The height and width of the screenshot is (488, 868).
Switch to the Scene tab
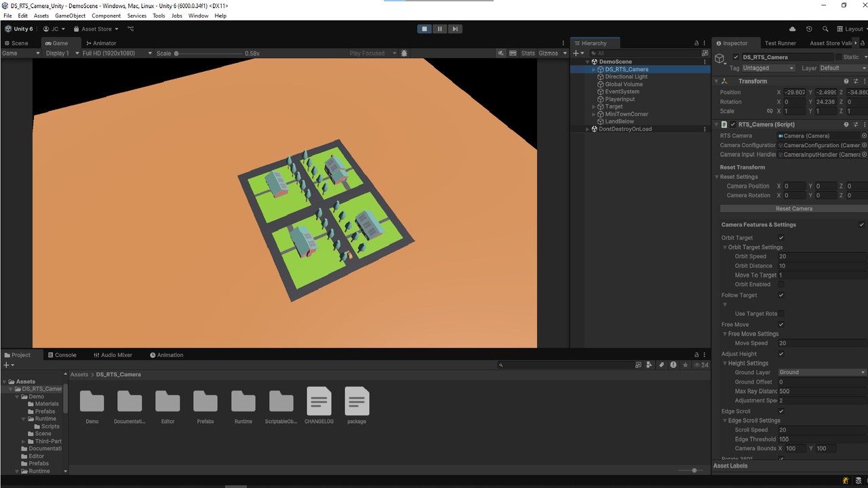16,43
